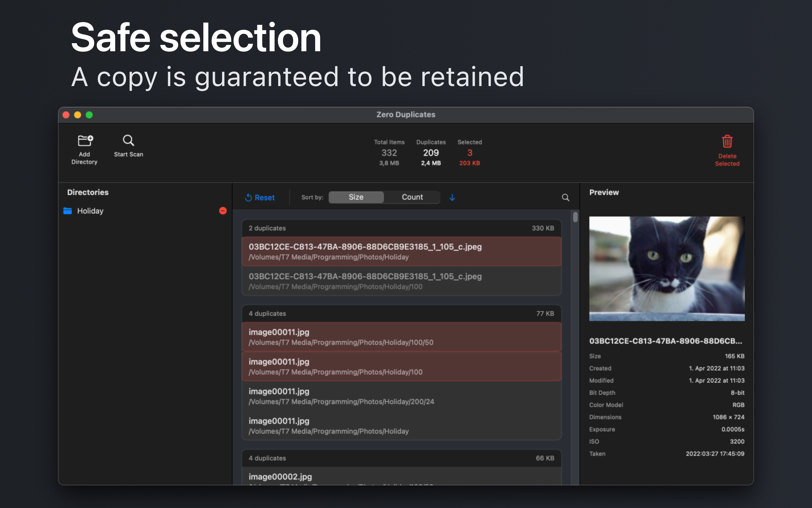Deselect image00011.jpg in Photos/Holiday/100
Viewport: 812px width, 508px height.
[401, 367]
